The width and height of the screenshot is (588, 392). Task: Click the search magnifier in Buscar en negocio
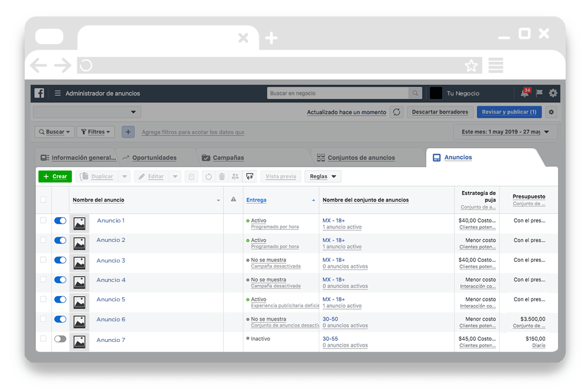point(416,93)
